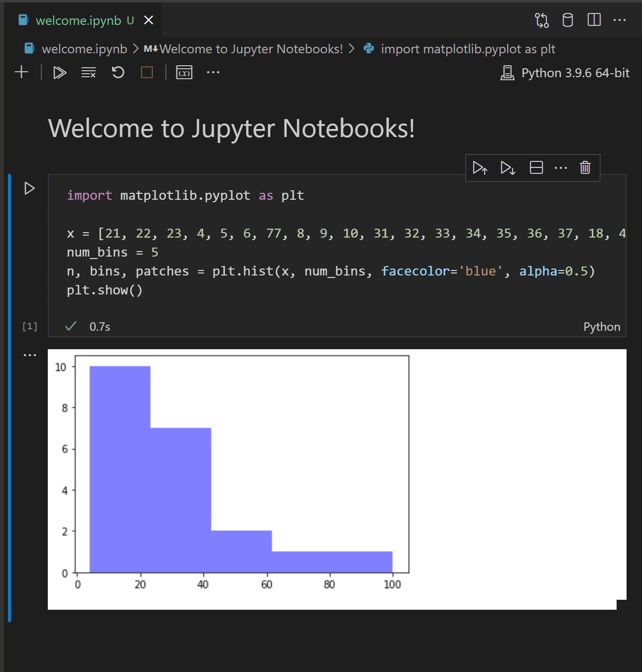This screenshot has width=642, height=672.
Task: Change the Python 3.9.6 64-bit kernel
Action: (x=565, y=72)
